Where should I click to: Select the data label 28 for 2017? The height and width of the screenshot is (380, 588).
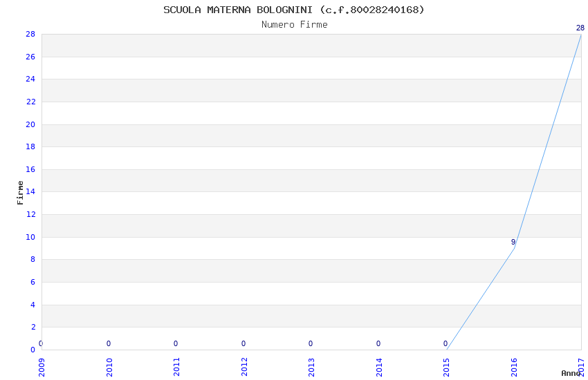pos(580,28)
